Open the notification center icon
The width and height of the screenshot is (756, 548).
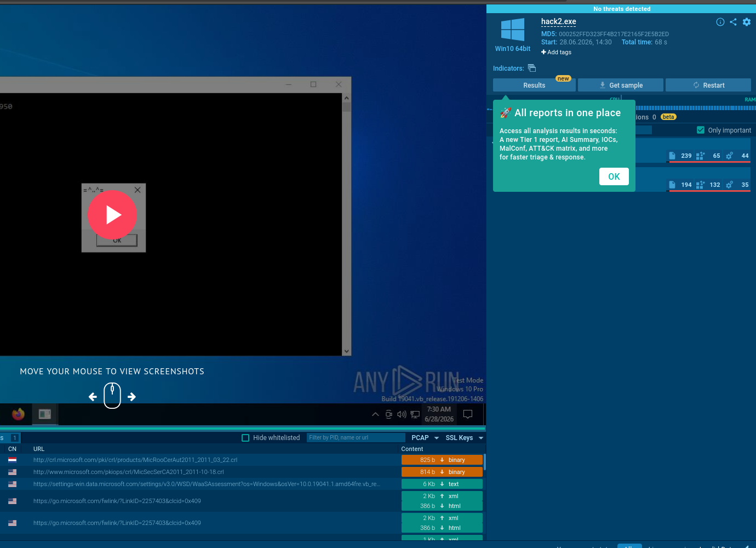(x=468, y=414)
